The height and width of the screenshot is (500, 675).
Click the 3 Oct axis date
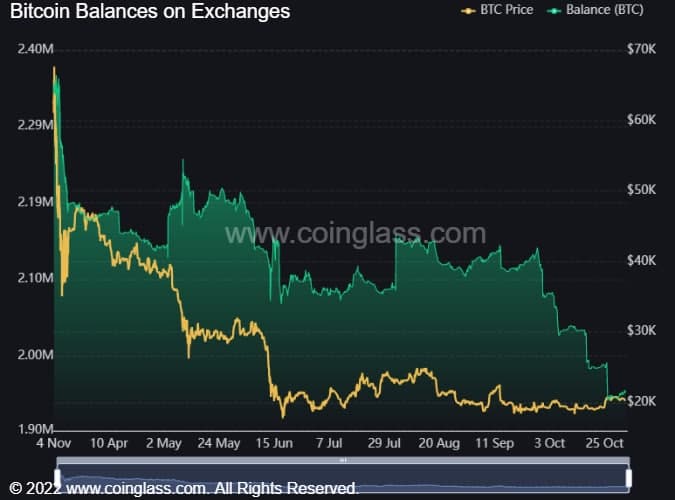(550, 443)
